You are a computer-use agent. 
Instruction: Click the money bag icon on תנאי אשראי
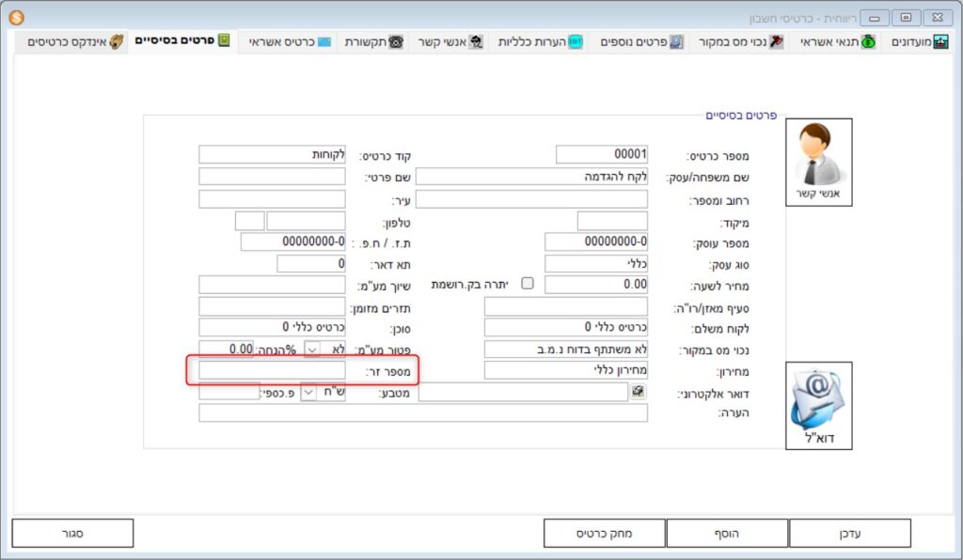(868, 42)
